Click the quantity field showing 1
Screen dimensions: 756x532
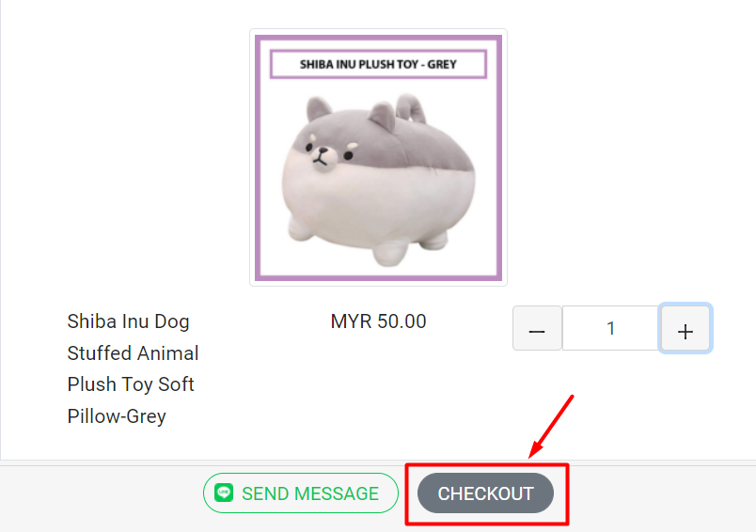(610, 328)
